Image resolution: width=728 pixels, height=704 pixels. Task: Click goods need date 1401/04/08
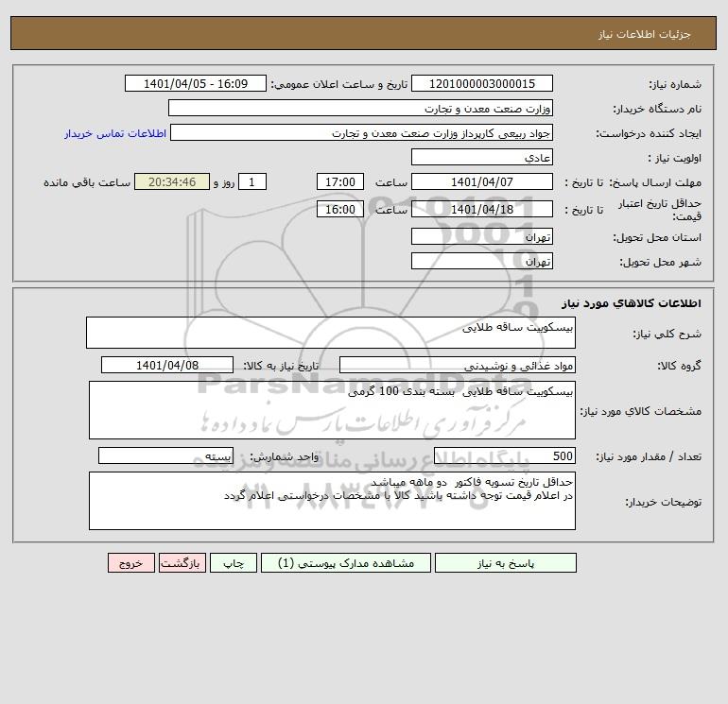(x=167, y=365)
